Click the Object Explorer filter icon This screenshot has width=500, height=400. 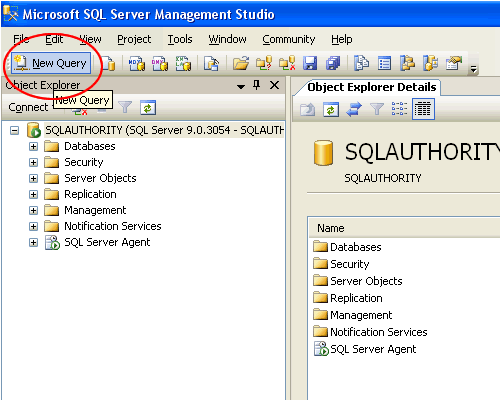tap(125, 107)
